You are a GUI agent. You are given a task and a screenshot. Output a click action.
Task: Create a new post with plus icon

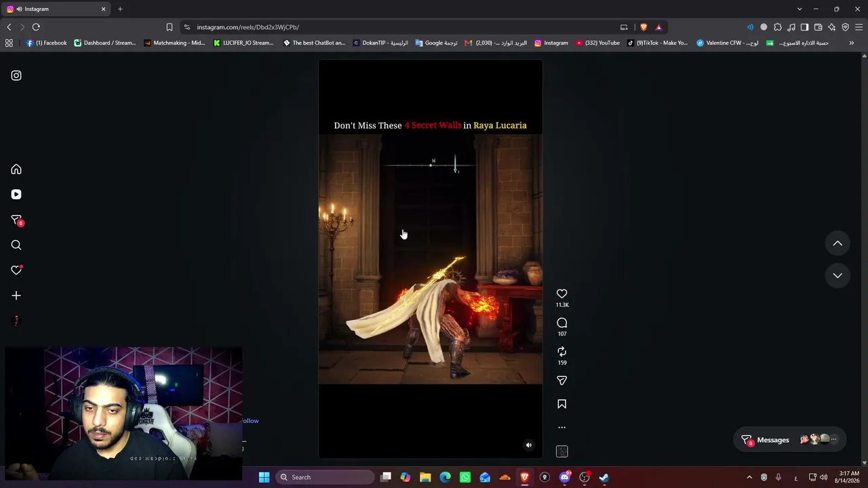click(x=16, y=296)
